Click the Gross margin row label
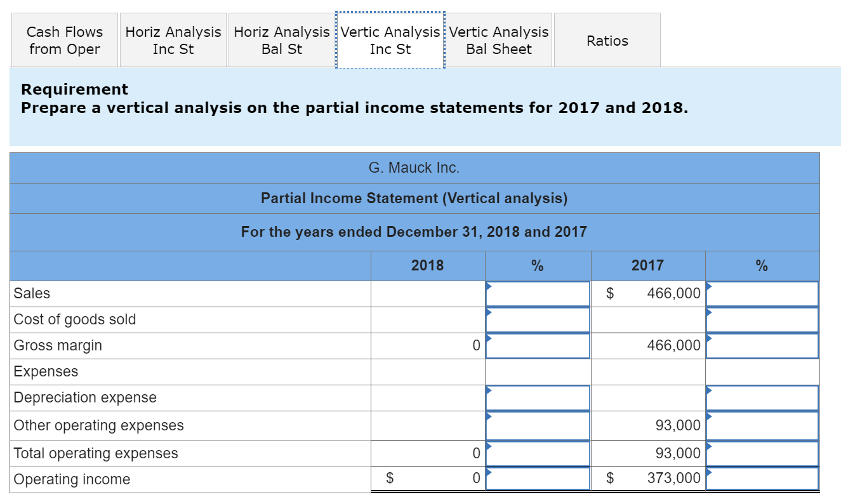841x504 pixels. [x=58, y=345]
